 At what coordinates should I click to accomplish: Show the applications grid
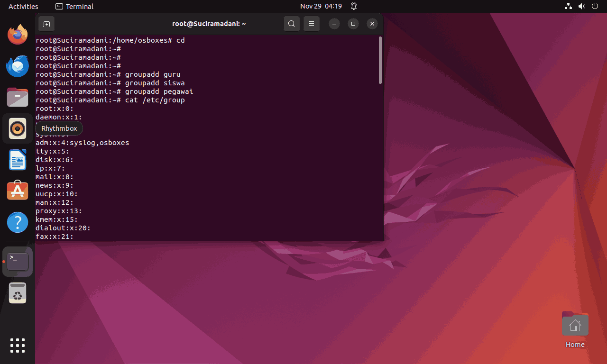(18, 346)
